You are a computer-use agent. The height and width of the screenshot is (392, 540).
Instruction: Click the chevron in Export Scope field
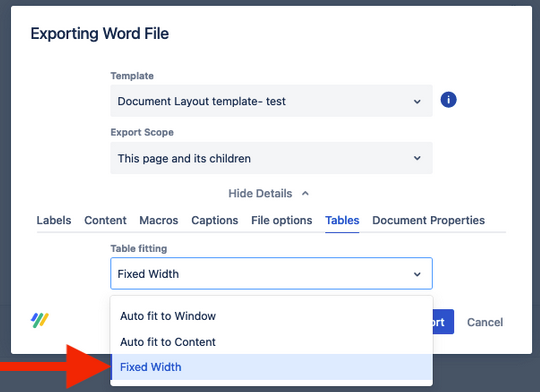417,158
